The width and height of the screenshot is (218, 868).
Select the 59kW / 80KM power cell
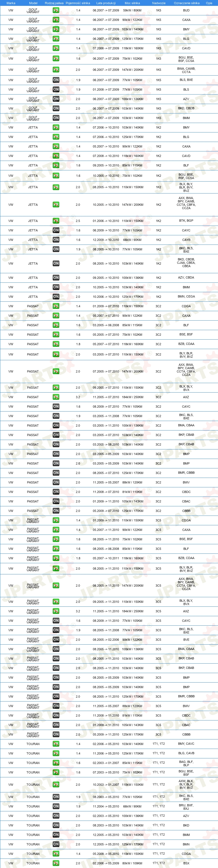132,10
